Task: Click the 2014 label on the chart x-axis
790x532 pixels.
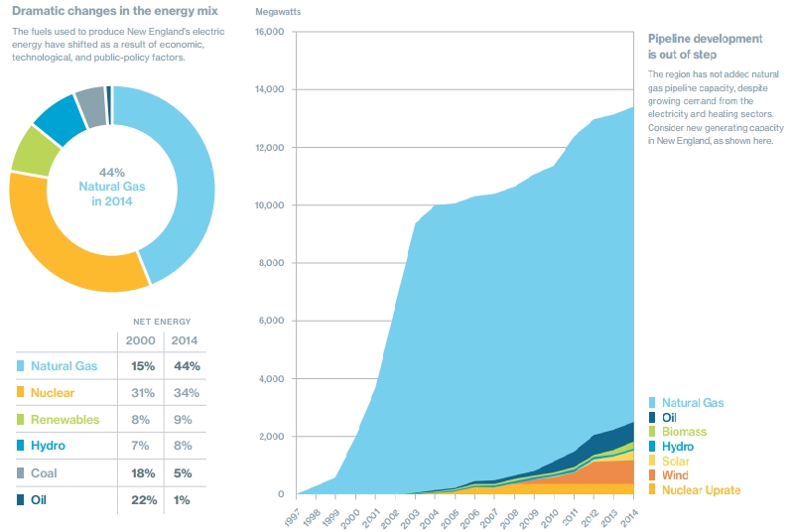Action: tap(628, 517)
